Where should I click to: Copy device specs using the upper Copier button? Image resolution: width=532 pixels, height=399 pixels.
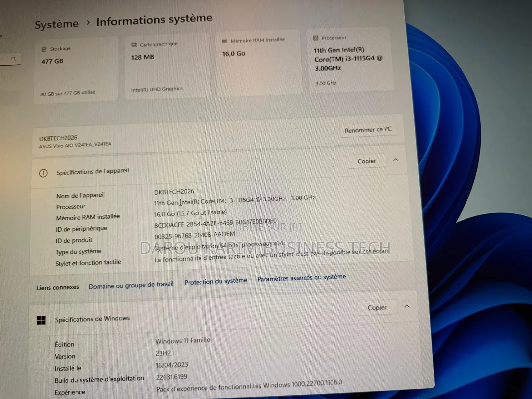pos(367,161)
